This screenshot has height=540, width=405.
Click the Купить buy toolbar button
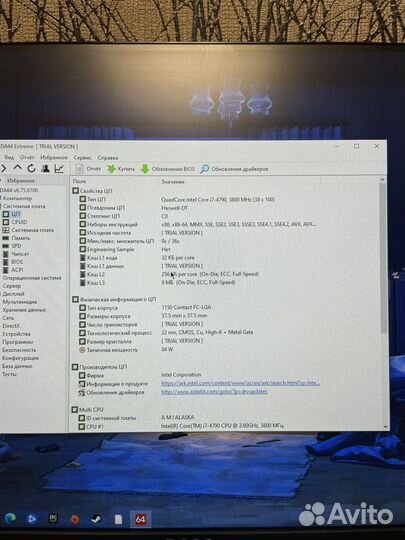(121, 169)
